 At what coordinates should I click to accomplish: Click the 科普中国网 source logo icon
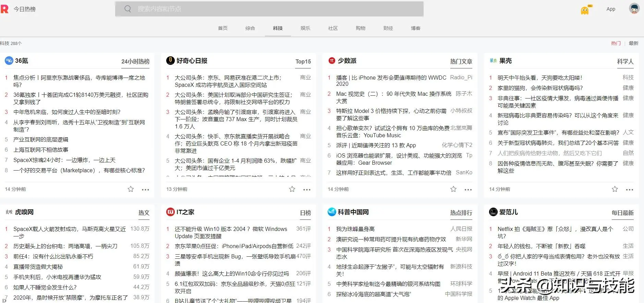(x=332, y=212)
